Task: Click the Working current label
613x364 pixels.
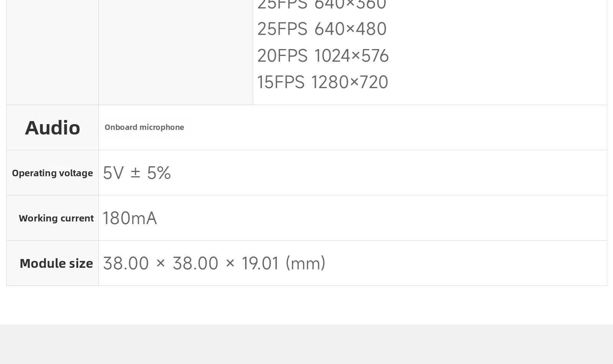Action: click(x=56, y=218)
